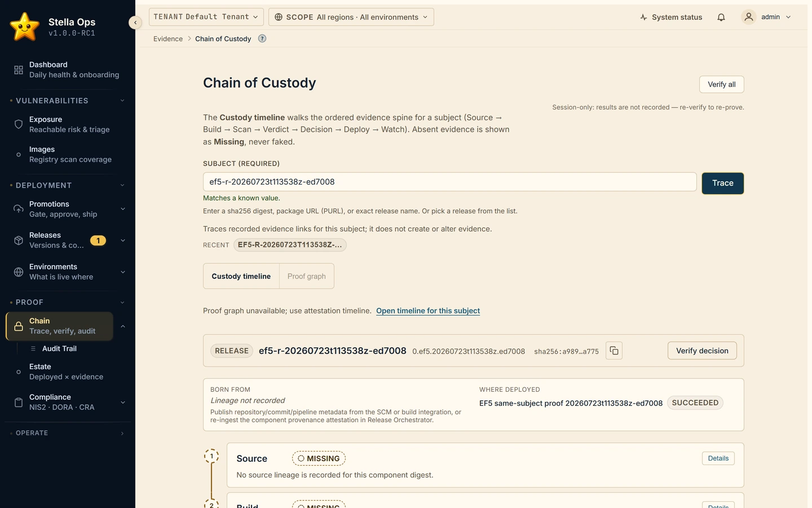Open Dashboard in the sidebar
This screenshot has width=812, height=508.
click(68, 69)
